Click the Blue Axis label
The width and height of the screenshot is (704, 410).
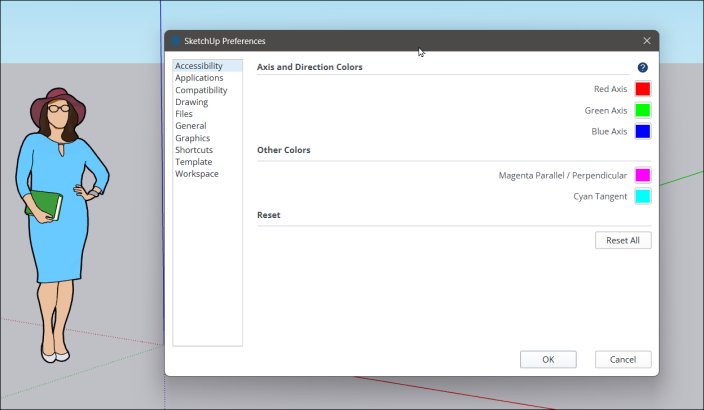[x=609, y=132]
